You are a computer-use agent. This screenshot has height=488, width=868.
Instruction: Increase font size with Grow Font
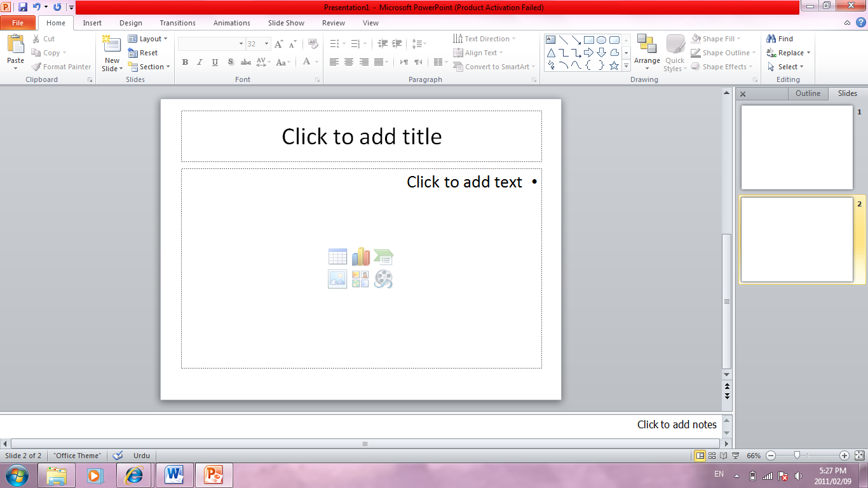[278, 44]
